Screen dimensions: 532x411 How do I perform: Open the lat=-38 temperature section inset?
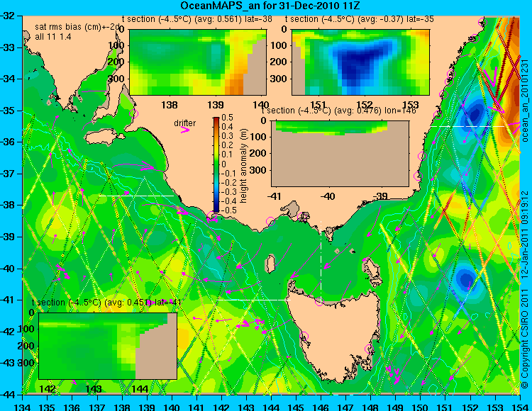198,62
